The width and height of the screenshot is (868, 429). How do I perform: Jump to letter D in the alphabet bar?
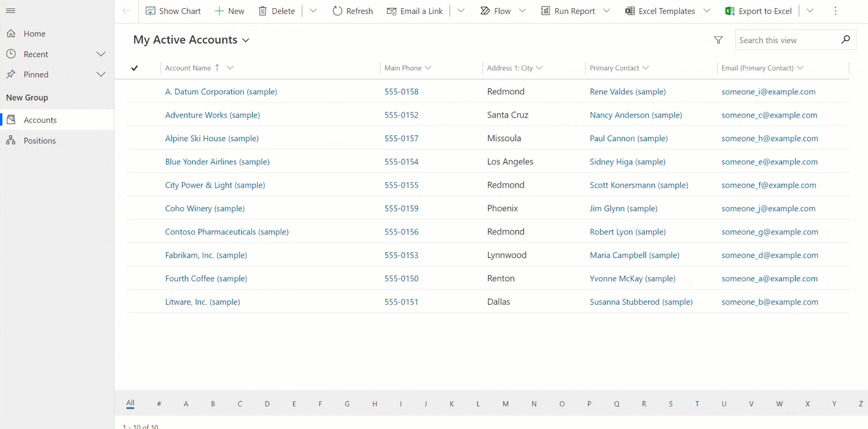click(267, 404)
